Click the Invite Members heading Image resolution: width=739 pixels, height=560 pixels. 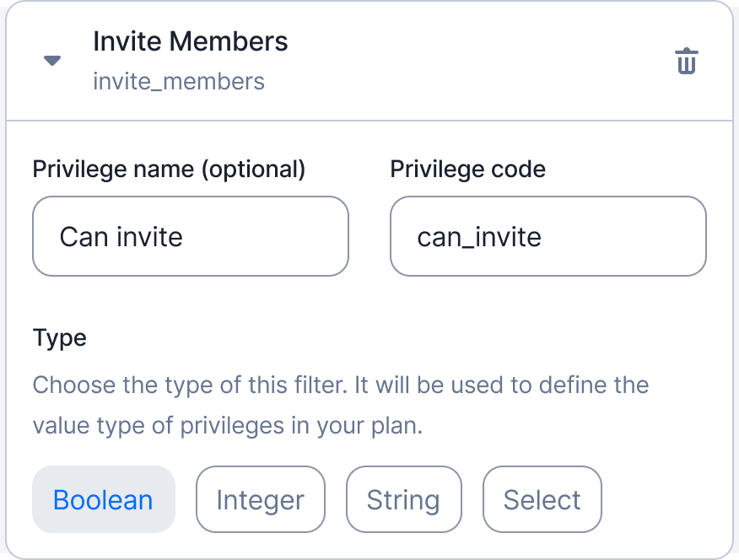click(191, 41)
